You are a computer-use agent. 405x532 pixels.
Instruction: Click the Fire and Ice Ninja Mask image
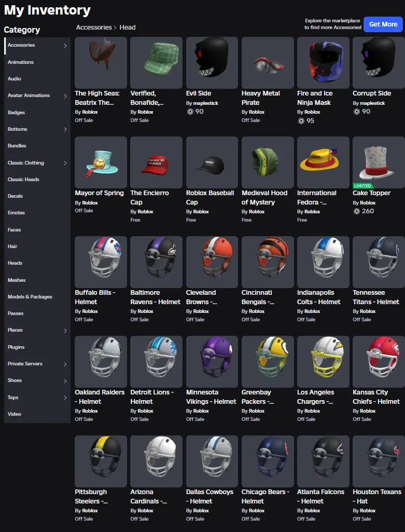(x=323, y=62)
